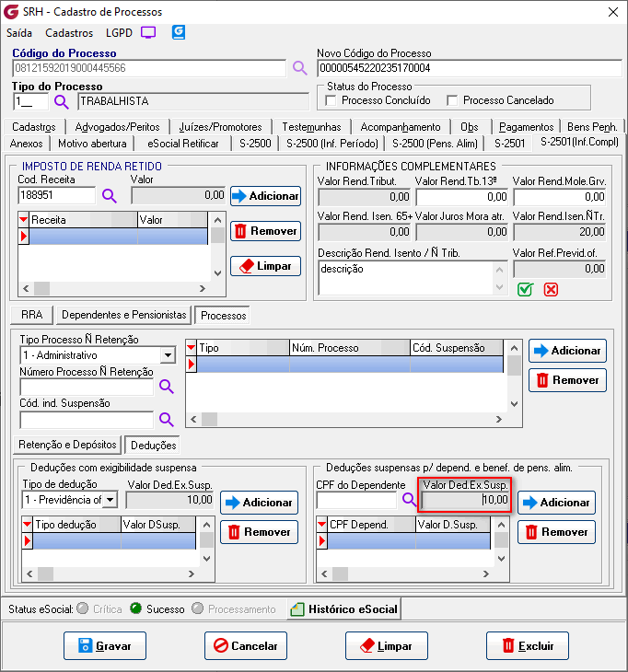Open the Dependentes e Pensionistas tab
This screenshot has width=628, height=672.
point(124,315)
